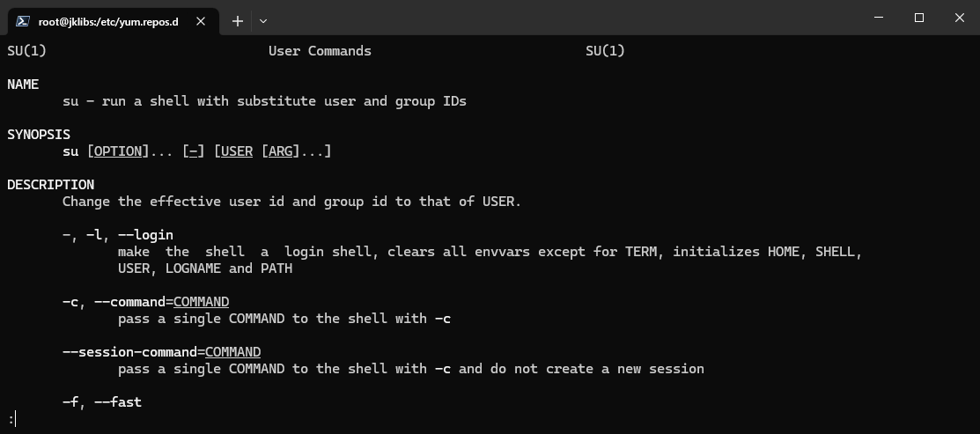980x434 pixels.
Task: Click underlined COMMAND after --session-command=
Action: click(x=232, y=352)
